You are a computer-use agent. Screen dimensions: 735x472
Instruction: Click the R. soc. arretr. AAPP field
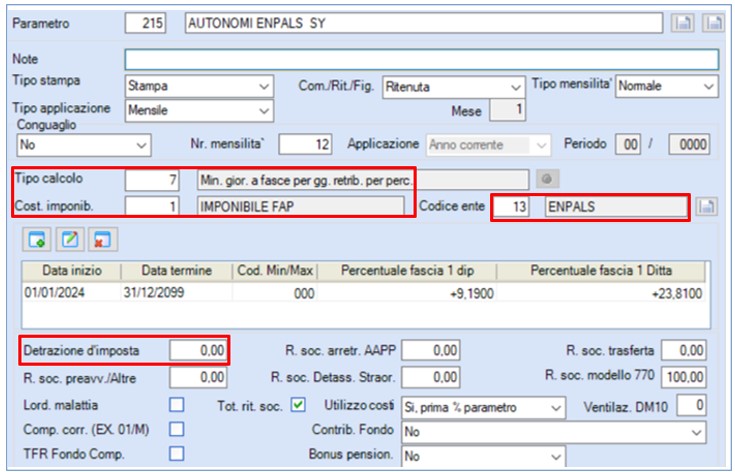click(x=430, y=350)
